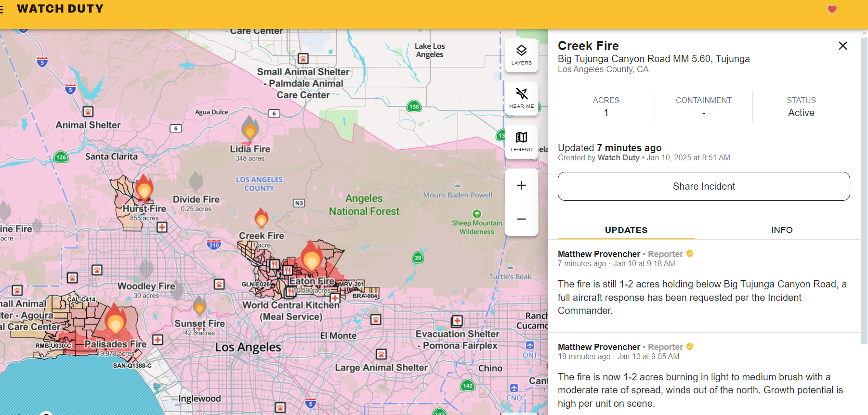Viewport: 868px width, 415px height.
Task: Select the Creek Fire flame marker
Action: (x=261, y=218)
